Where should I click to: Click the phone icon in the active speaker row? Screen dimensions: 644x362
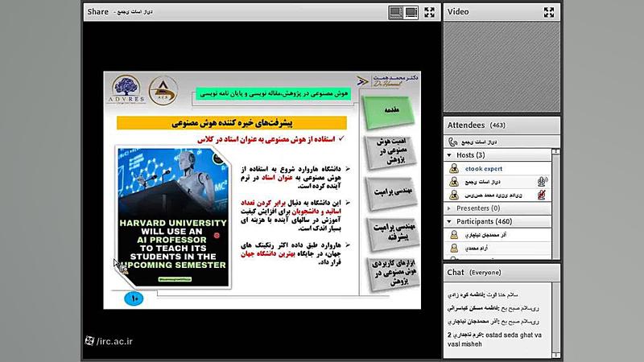(x=452, y=142)
